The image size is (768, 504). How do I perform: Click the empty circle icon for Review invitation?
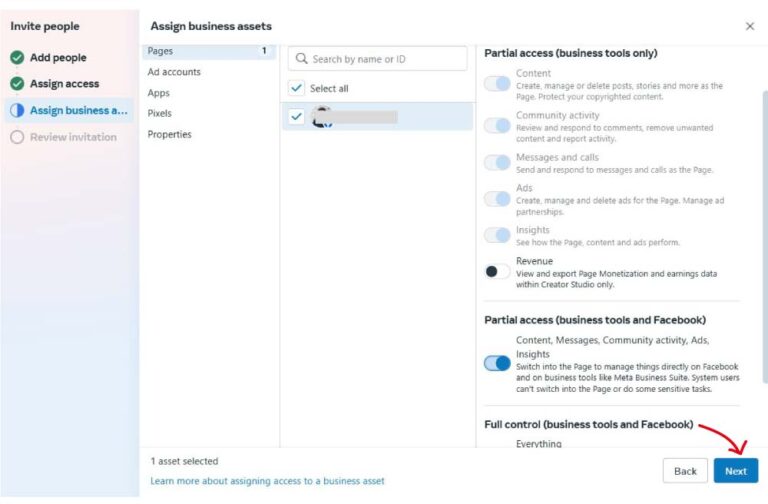pos(17,137)
